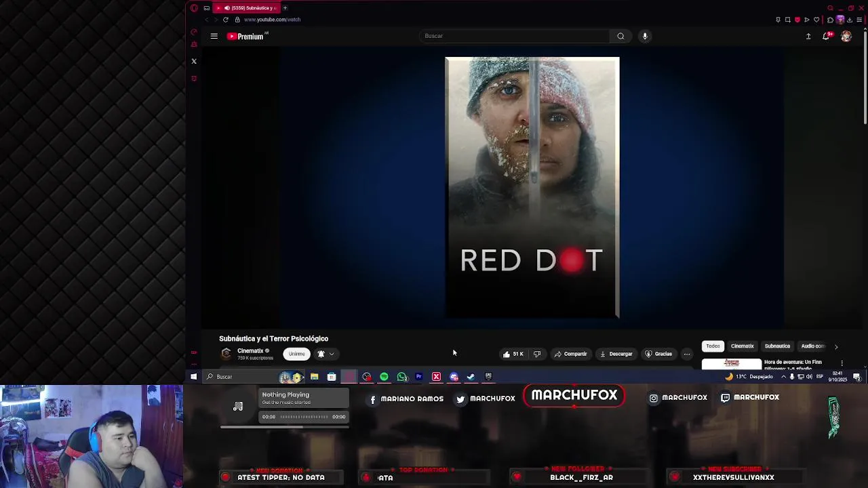Click the Subnáutica y el Terror Psicológico title
The width and height of the screenshot is (868, 488).
273,339
